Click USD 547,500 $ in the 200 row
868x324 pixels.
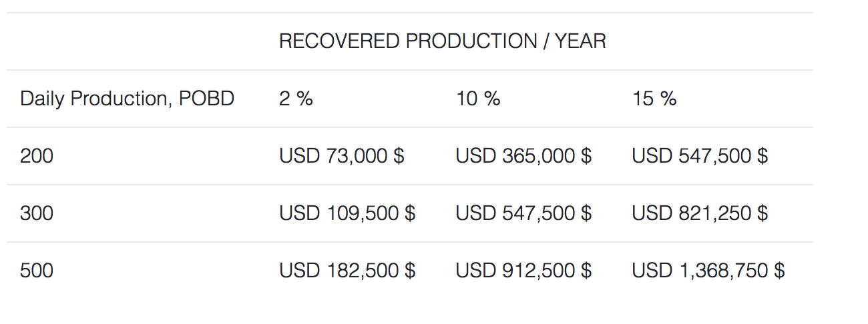(x=700, y=156)
